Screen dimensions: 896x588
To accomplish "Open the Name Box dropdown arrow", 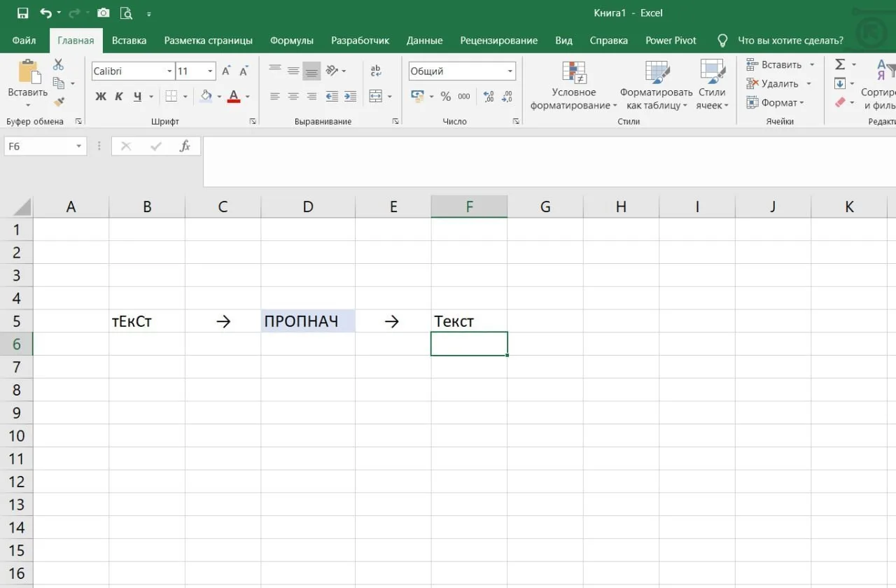I will [79, 146].
